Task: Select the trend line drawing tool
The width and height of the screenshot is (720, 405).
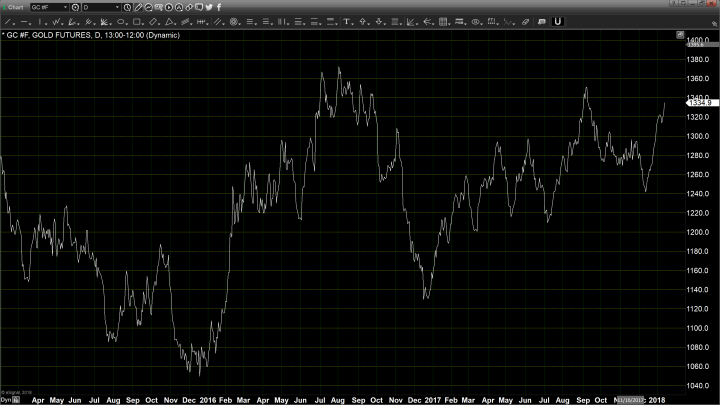Action: point(8,22)
